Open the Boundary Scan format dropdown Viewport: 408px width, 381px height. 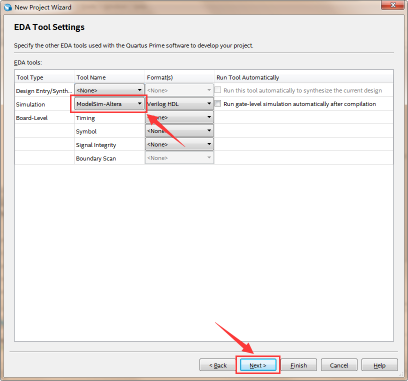coord(179,158)
